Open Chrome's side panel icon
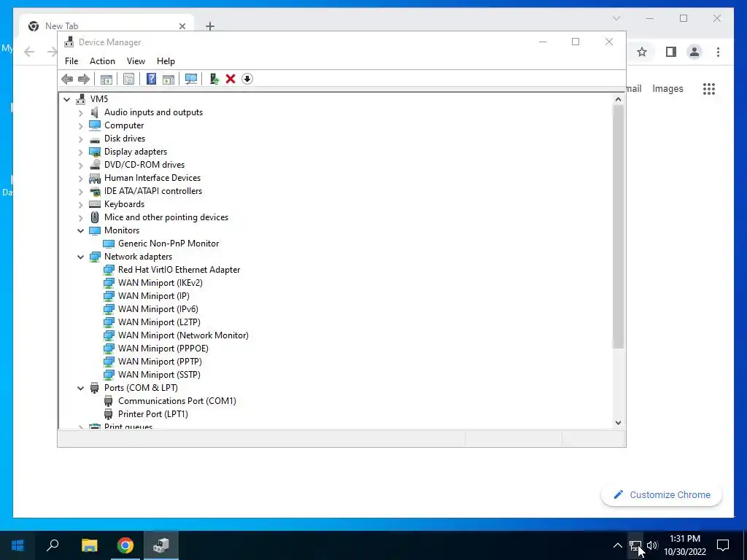Viewport: 747px width, 560px height. tap(671, 52)
